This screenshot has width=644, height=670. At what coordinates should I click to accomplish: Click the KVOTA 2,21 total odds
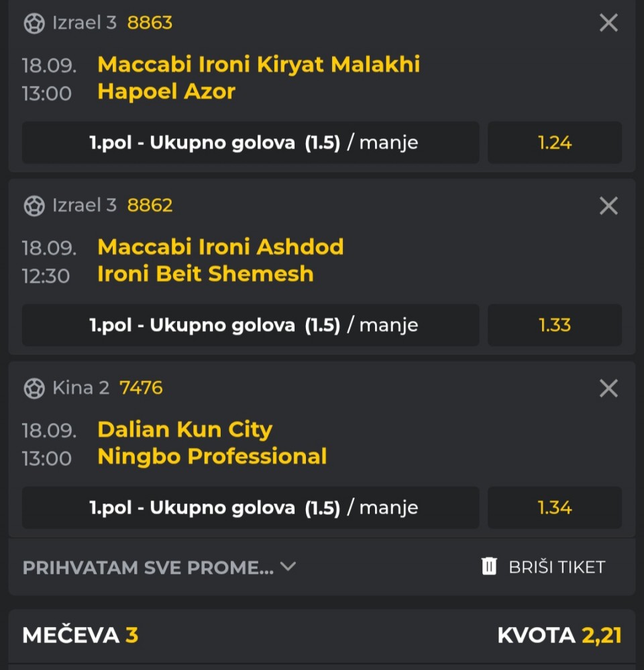click(559, 635)
